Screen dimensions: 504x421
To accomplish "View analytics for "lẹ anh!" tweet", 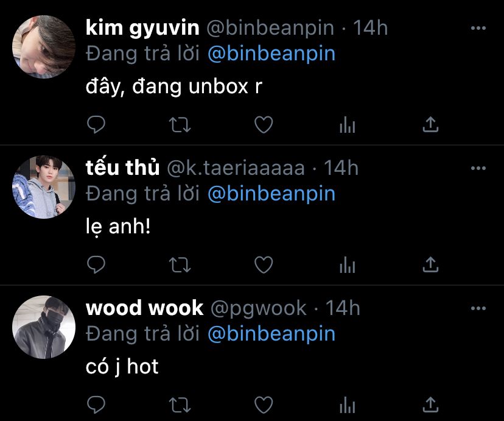I will point(348,265).
